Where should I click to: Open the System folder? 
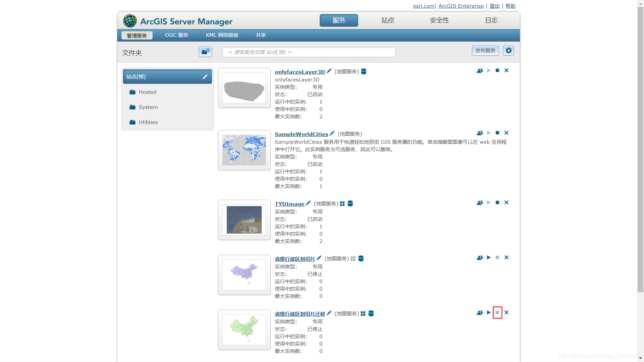click(148, 107)
